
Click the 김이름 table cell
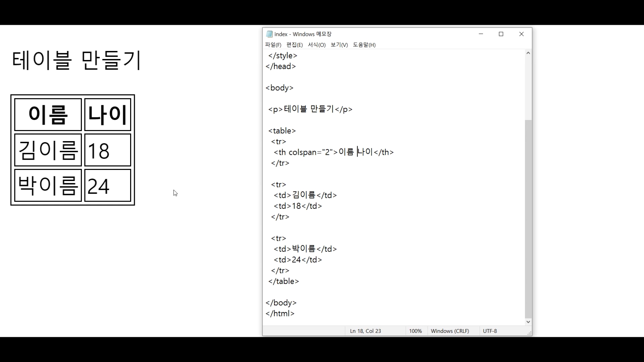[48, 150]
